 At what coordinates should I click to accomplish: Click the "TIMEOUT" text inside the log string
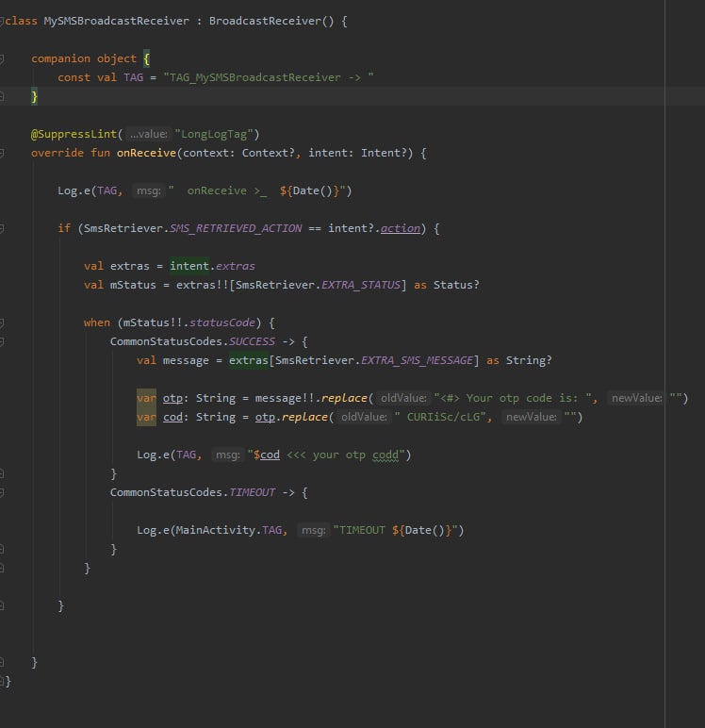pyautogui.click(x=362, y=530)
